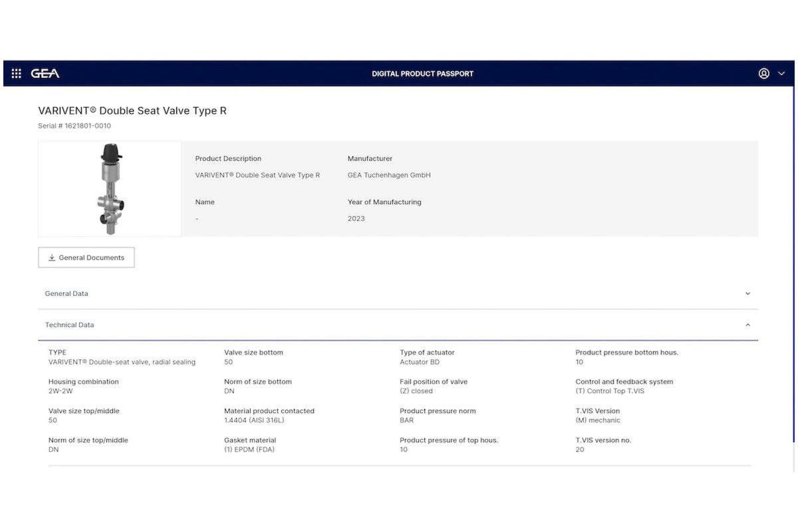Viewport: 798px width, 532px height.
Task: Click manufacturer GEA Tuchenhagen GmbH
Action: pyautogui.click(x=389, y=175)
